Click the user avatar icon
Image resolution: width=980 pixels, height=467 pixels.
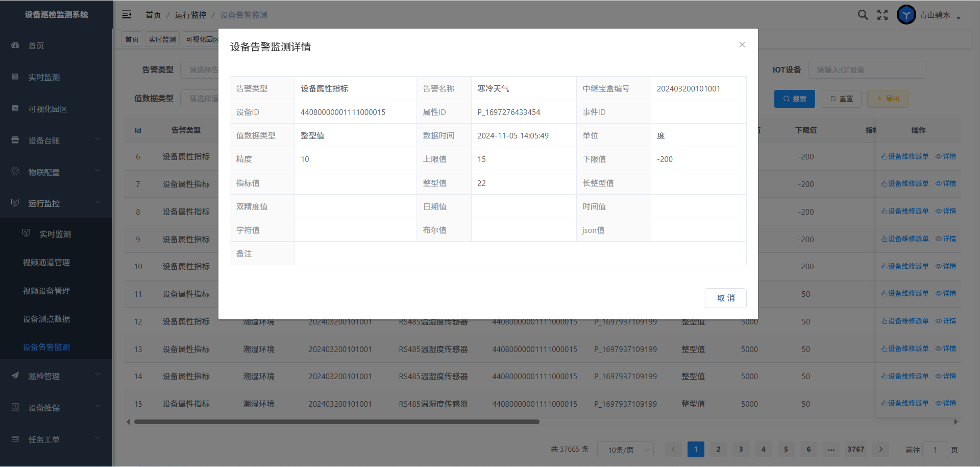[906, 15]
